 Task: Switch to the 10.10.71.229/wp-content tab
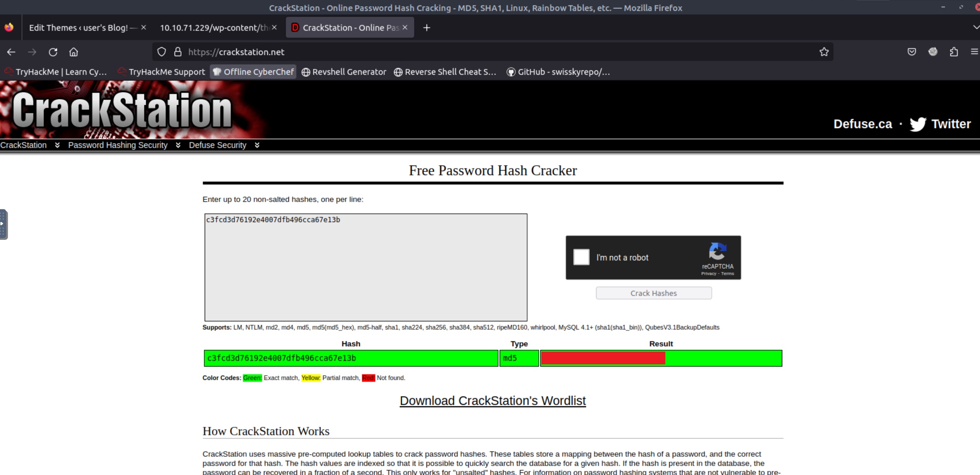pyautogui.click(x=214, y=27)
